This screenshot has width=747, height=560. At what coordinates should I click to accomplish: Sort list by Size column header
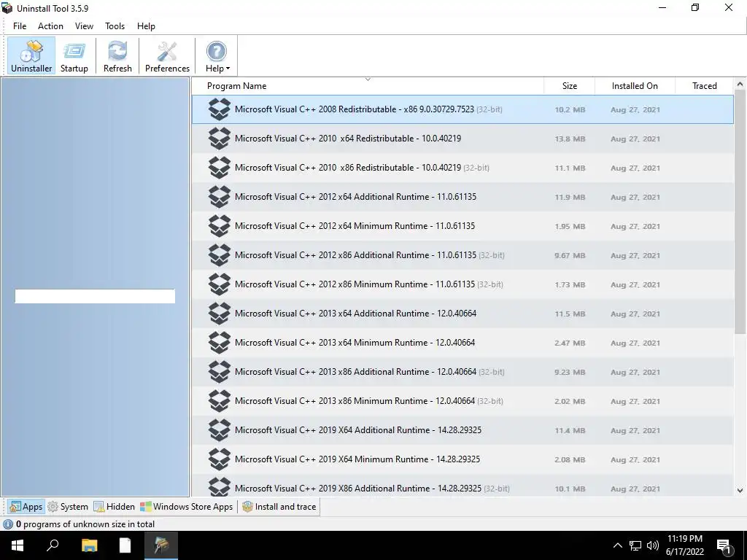coord(569,86)
